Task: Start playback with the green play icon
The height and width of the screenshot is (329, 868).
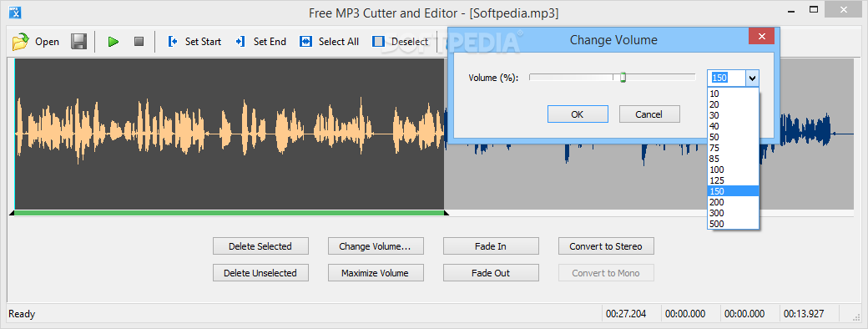Action: point(114,42)
